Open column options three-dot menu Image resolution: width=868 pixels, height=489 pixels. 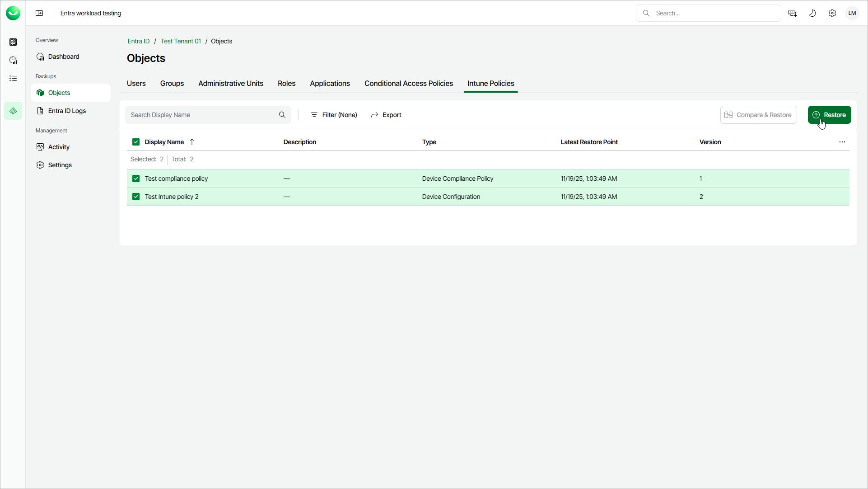(842, 142)
